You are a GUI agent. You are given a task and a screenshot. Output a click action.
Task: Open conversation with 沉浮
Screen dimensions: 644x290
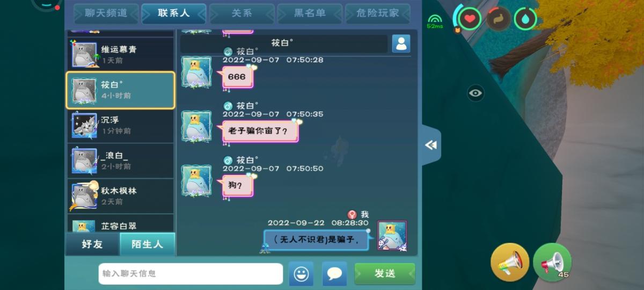tap(120, 125)
